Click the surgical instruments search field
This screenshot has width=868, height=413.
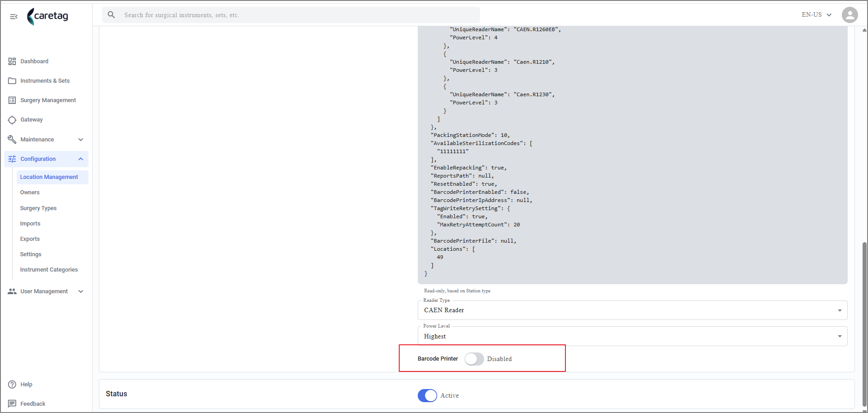(x=291, y=15)
